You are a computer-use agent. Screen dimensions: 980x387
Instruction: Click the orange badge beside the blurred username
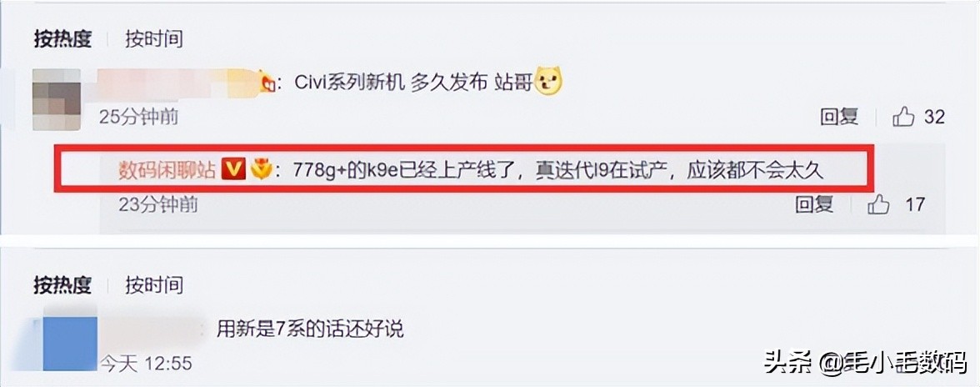[268, 85]
